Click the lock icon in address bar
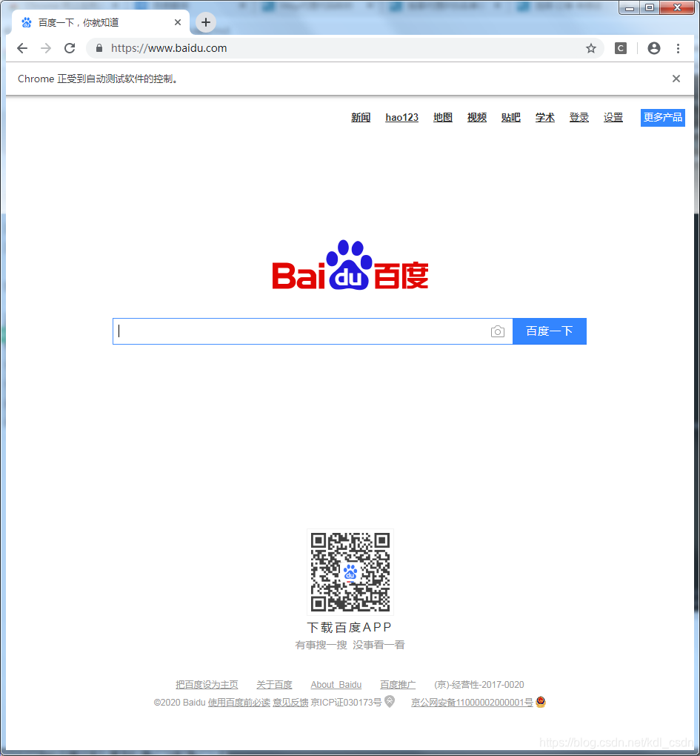This screenshot has width=700, height=756. click(x=99, y=48)
